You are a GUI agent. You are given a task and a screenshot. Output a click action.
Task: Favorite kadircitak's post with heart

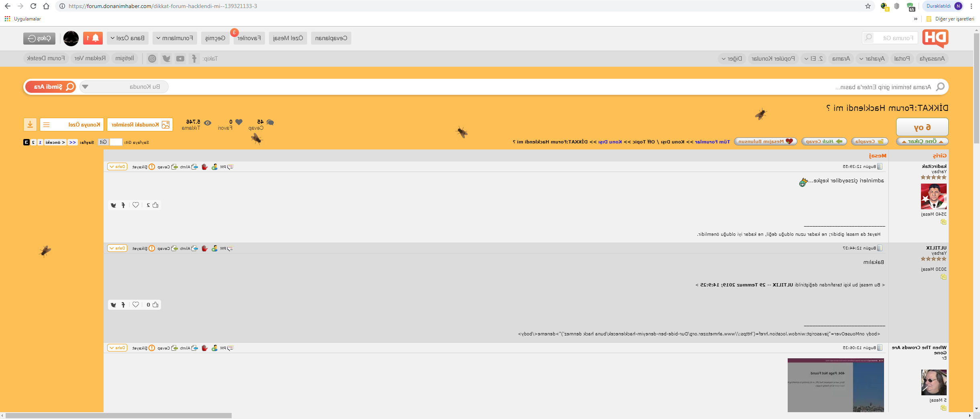pos(136,205)
